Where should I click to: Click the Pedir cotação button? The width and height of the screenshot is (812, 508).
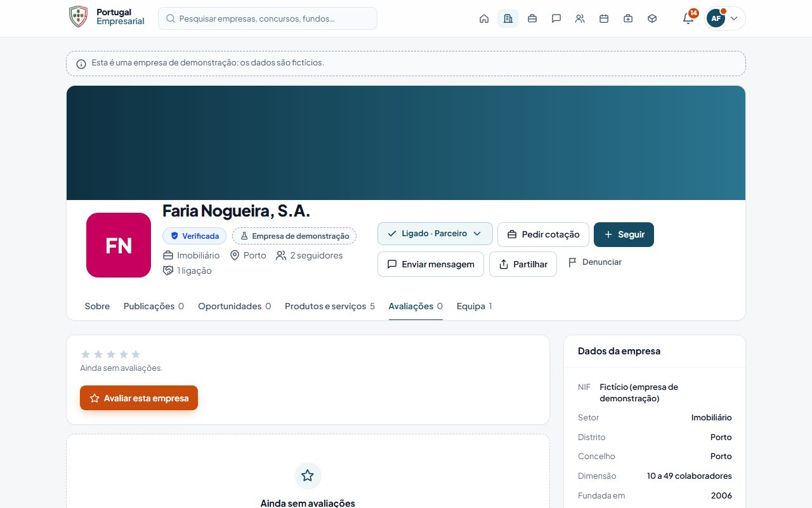point(543,234)
